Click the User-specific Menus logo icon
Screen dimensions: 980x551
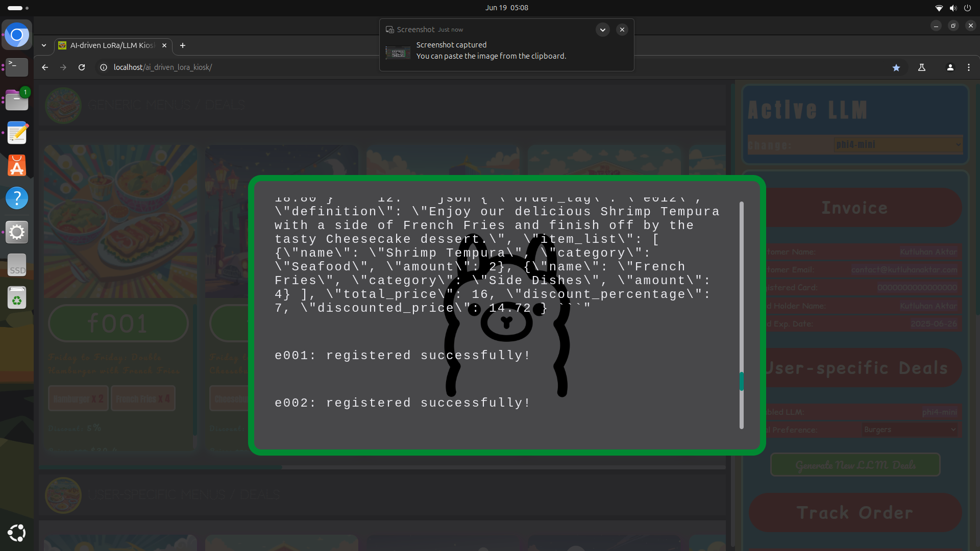coord(63,495)
